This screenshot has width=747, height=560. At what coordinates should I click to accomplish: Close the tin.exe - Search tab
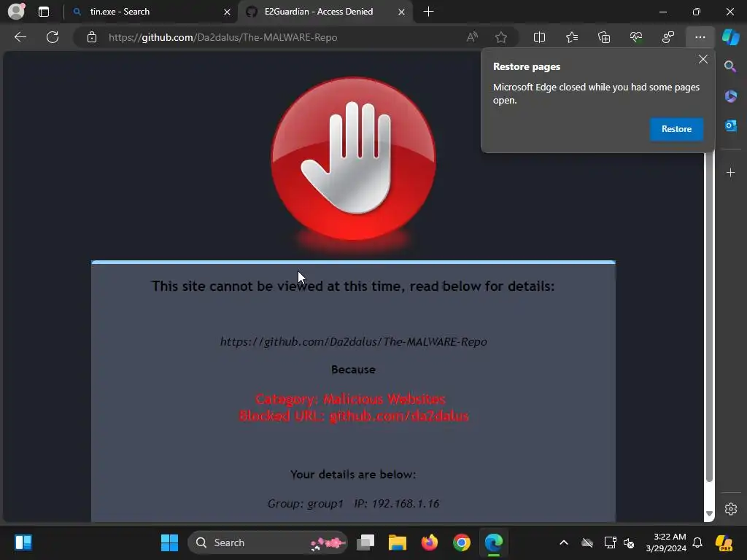point(228,12)
